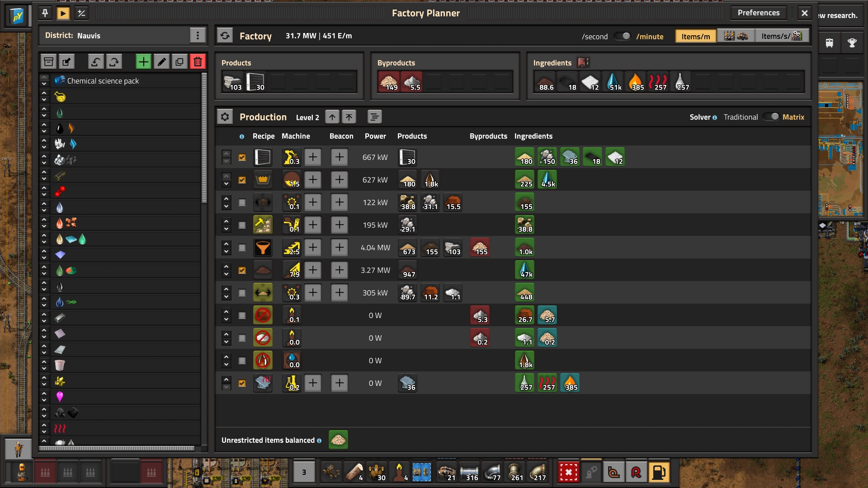
Task: Click the refresh factory icon
Action: point(225,36)
